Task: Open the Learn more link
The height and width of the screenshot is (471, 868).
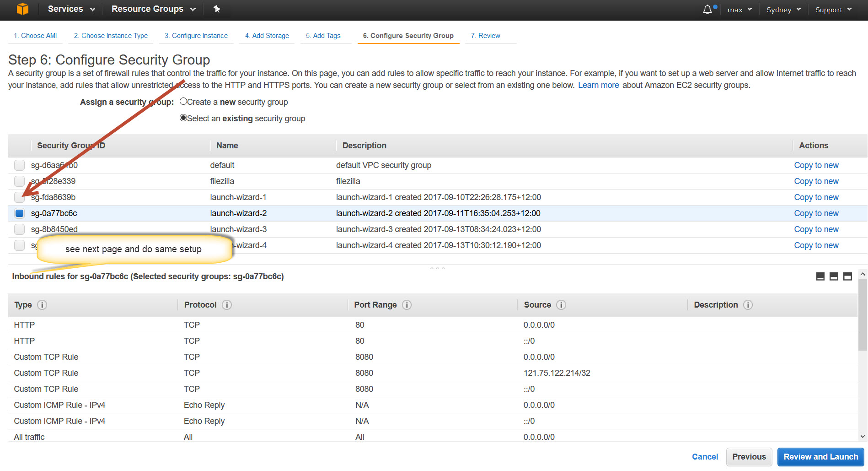Action: coord(598,85)
